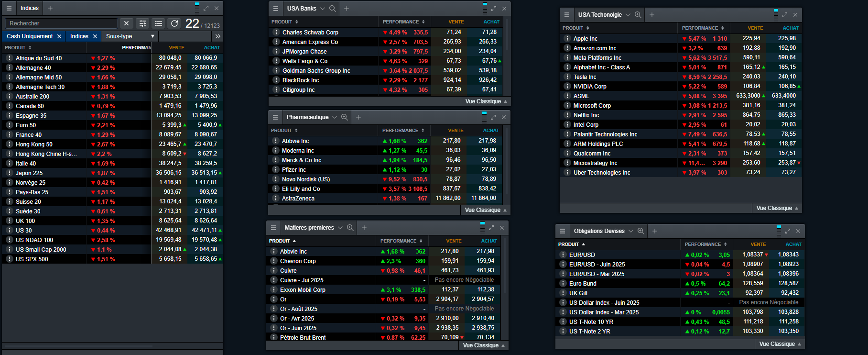The height and width of the screenshot is (355, 868).
Task: Open the row menu dots for Tesla Inc
Action: 567,77
